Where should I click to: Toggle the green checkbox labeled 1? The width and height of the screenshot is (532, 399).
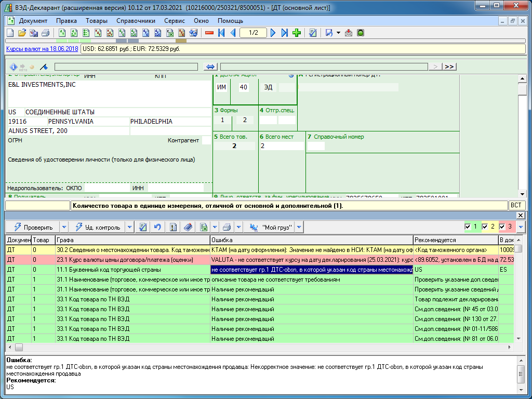click(x=468, y=227)
